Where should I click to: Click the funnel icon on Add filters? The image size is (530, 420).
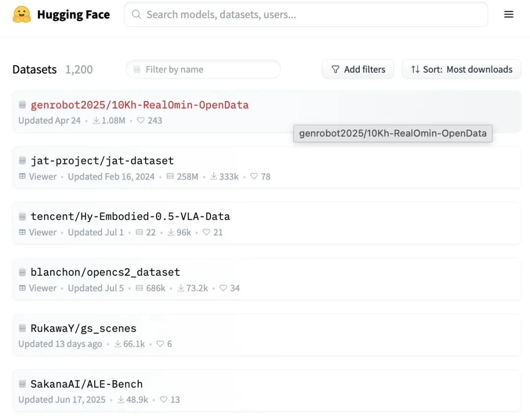[335, 69]
